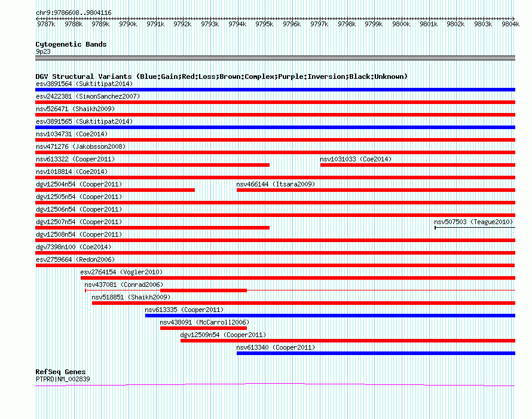Click the dgv12508n54 (Cooper2011) label
Image resolution: width=532 pixels, height=419 pixels.
79,234
